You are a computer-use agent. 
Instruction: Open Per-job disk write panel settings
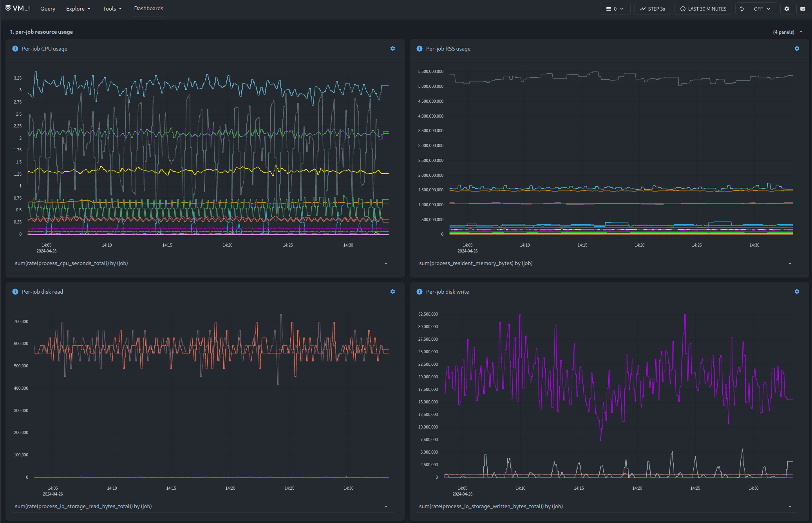(797, 292)
